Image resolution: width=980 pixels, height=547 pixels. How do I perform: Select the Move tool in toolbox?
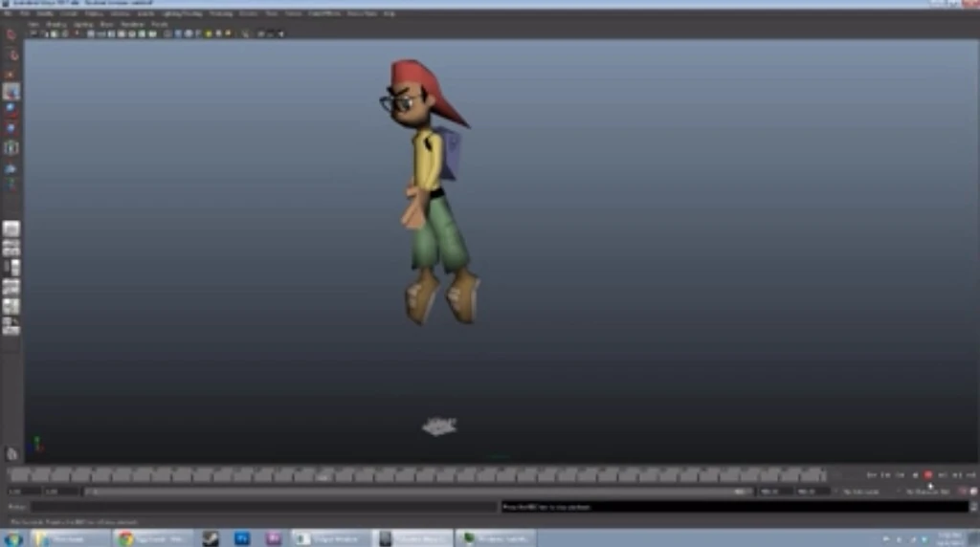tap(11, 92)
